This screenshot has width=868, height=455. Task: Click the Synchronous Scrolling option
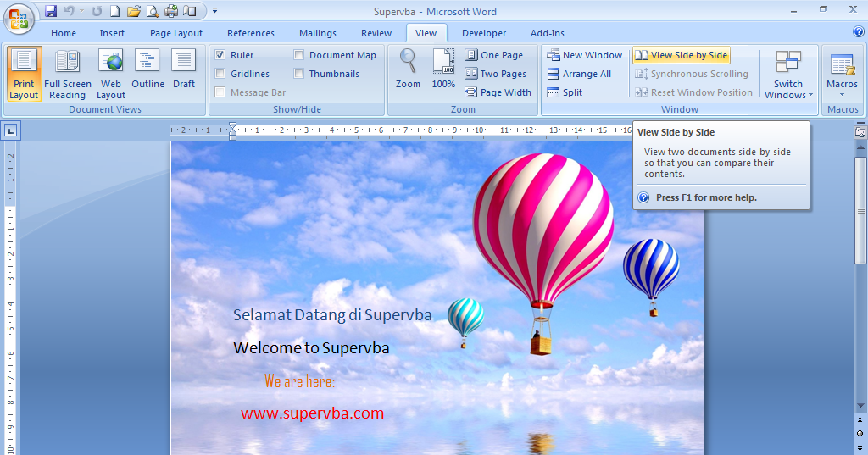pos(692,74)
